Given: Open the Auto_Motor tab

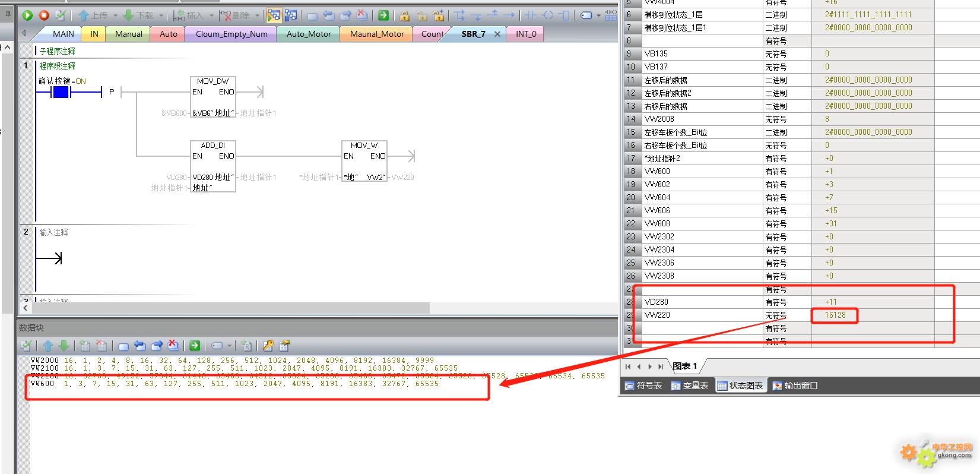Looking at the screenshot, I should pos(309,34).
